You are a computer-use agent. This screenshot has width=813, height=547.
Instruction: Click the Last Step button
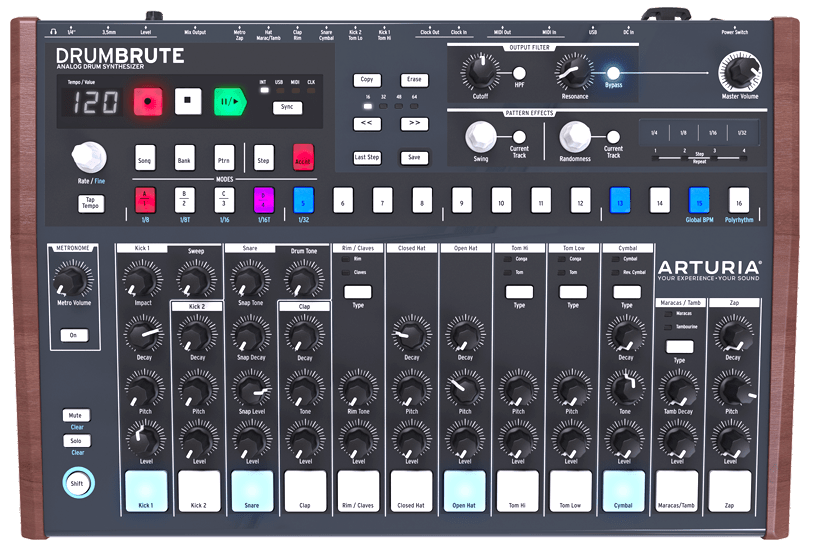367,157
